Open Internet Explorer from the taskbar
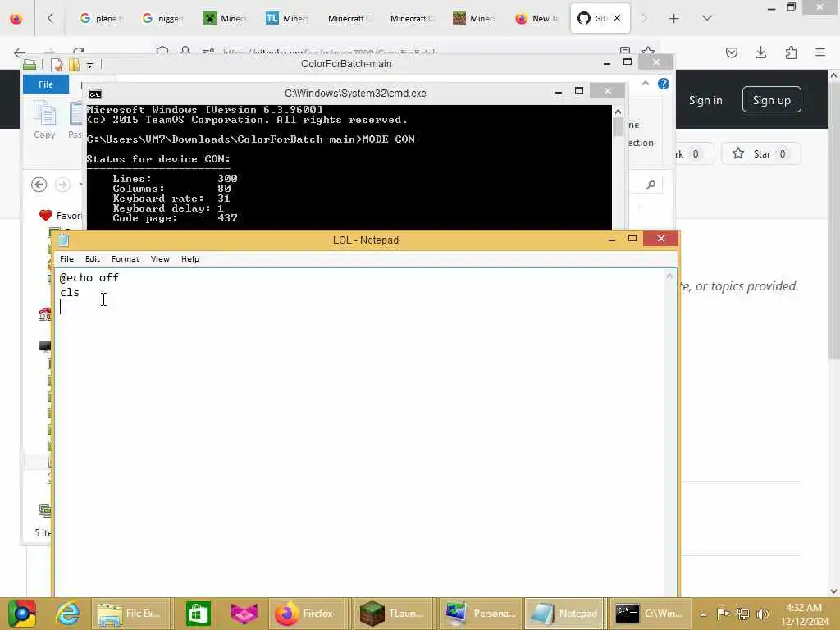Screen dimensions: 840x630 pyautogui.click(x=67, y=614)
